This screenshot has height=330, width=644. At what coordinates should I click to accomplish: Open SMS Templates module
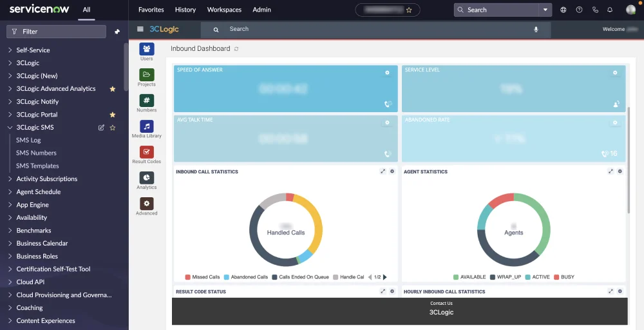pos(37,166)
